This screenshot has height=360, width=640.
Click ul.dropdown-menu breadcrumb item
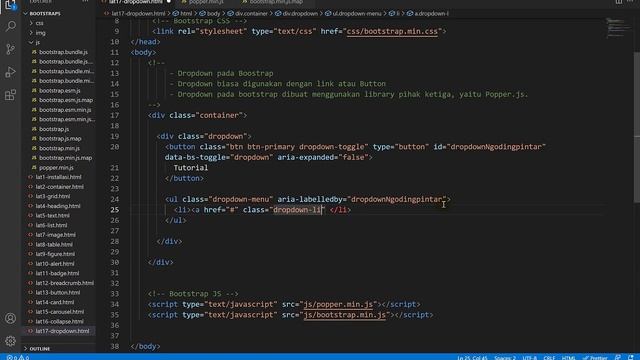[353, 13]
